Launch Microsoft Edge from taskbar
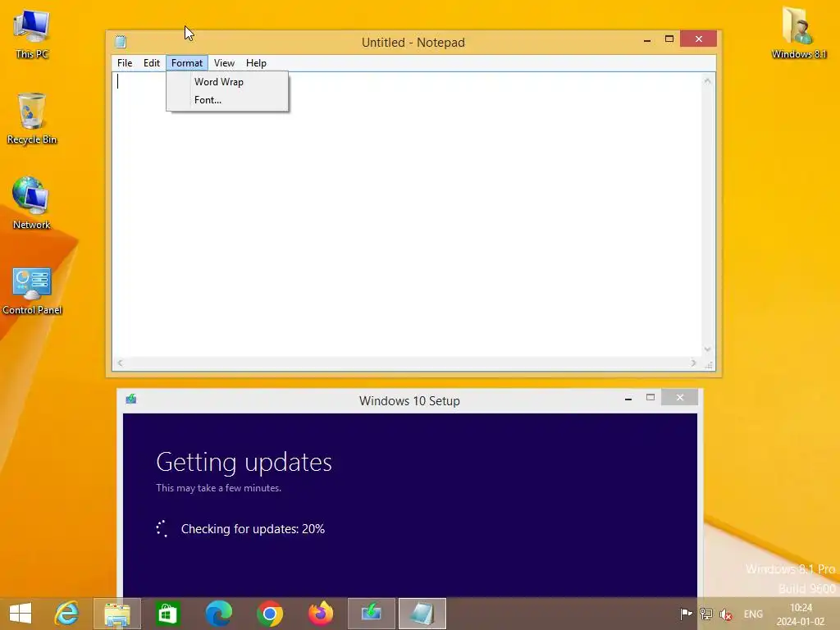Screen dimensions: 840x630 pyautogui.click(x=218, y=614)
